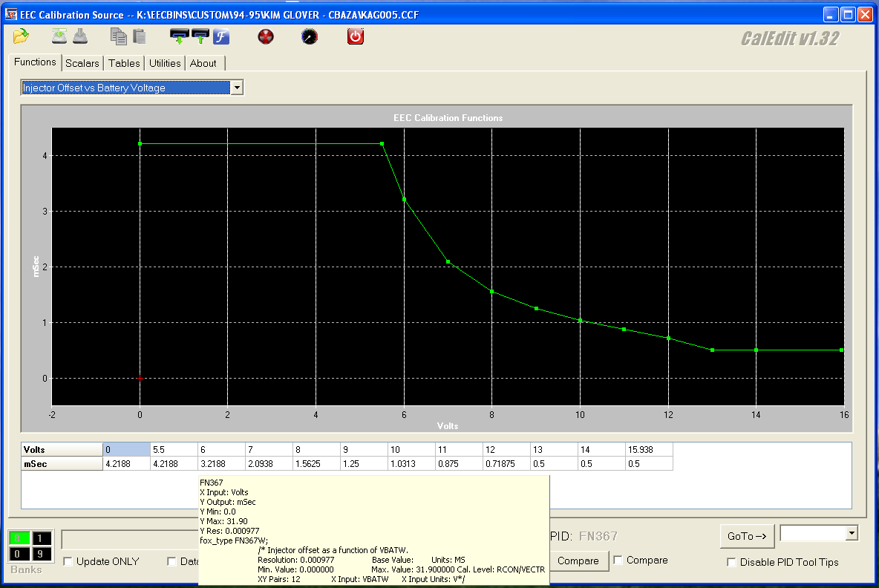Click the copy pages icon

point(118,36)
